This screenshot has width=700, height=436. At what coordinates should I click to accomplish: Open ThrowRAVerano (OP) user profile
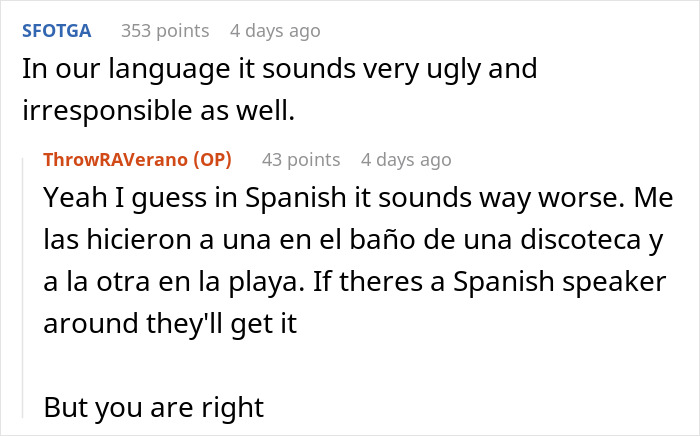coord(138,159)
